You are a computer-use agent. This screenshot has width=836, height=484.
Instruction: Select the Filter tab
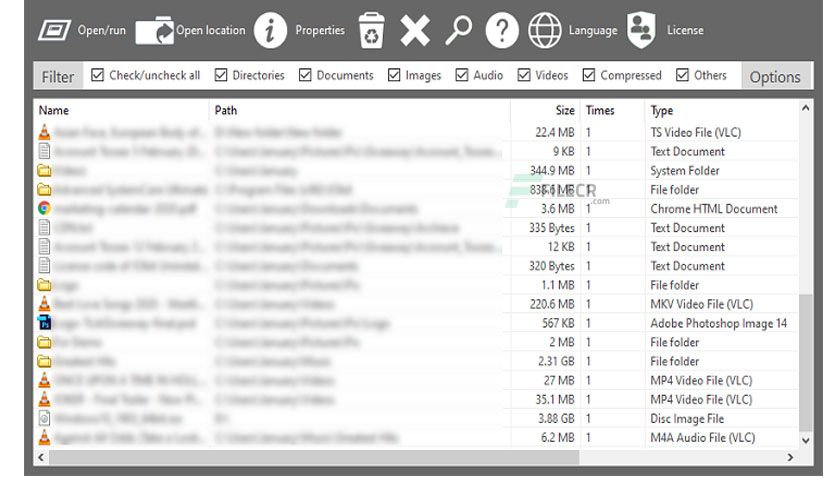coord(58,77)
